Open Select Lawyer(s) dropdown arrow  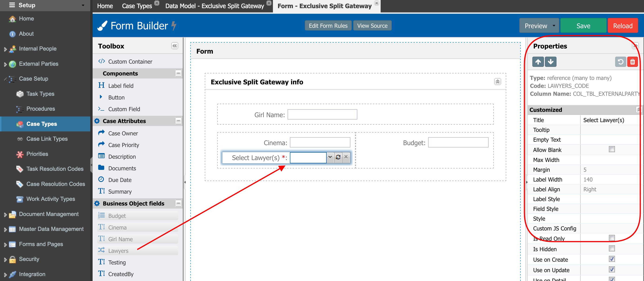(330, 157)
